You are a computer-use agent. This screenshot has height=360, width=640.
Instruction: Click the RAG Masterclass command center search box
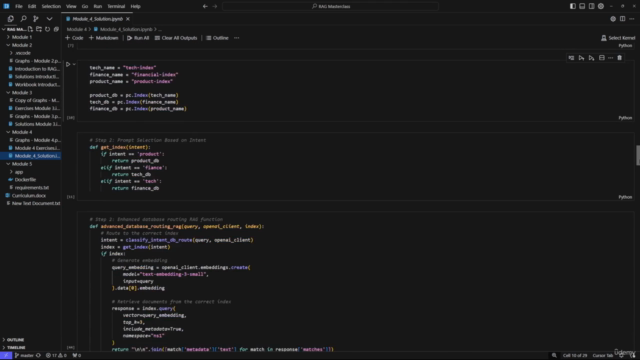[x=330, y=7]
